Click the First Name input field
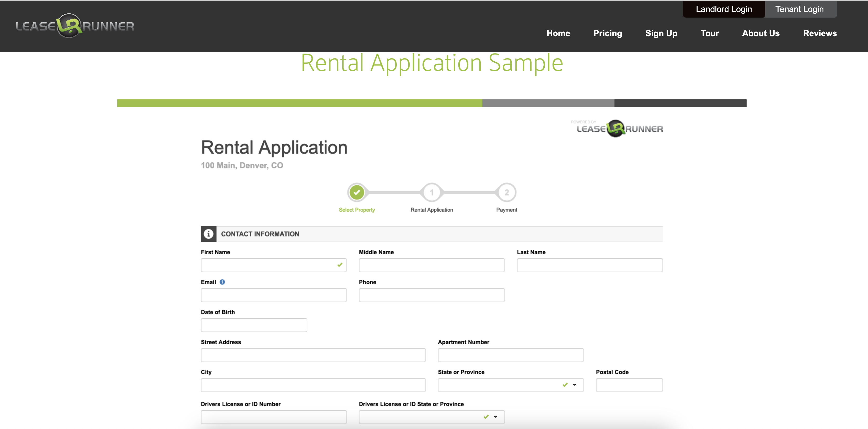868x429 pixels. tap(274, 265)
